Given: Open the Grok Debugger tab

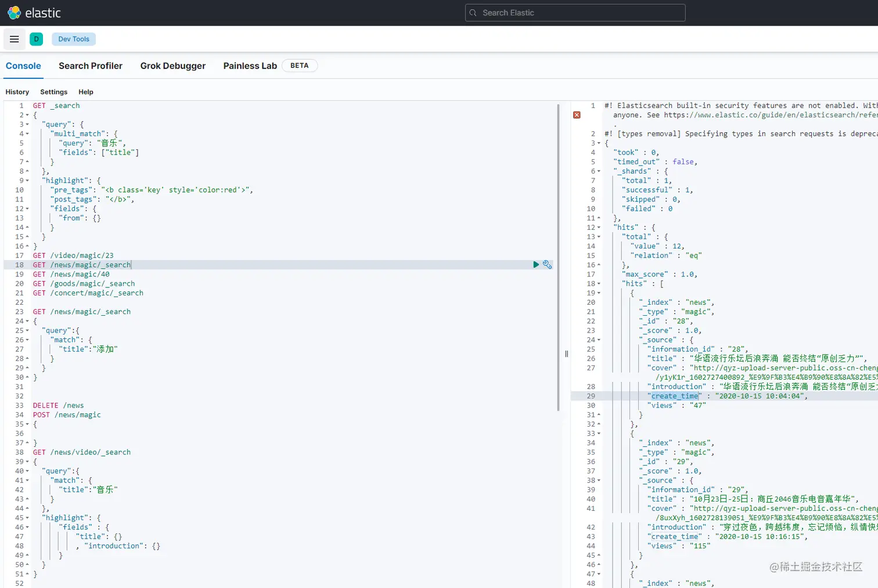Looking at the screenshot, I should click(173, 66).
